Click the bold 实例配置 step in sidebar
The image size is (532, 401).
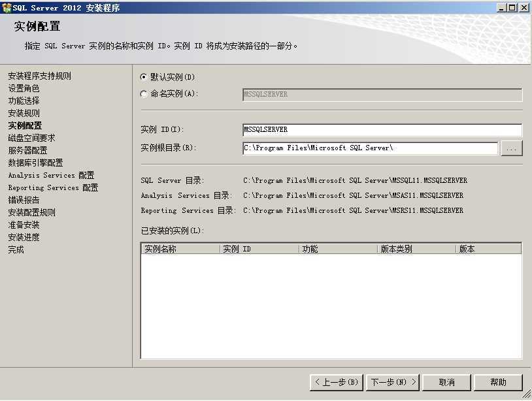click(25, 126)
